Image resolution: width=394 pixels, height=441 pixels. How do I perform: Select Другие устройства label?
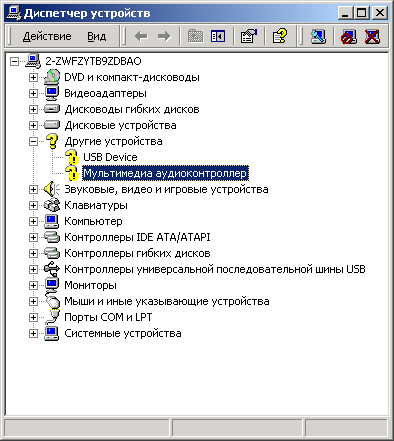[x=113, y=141]
